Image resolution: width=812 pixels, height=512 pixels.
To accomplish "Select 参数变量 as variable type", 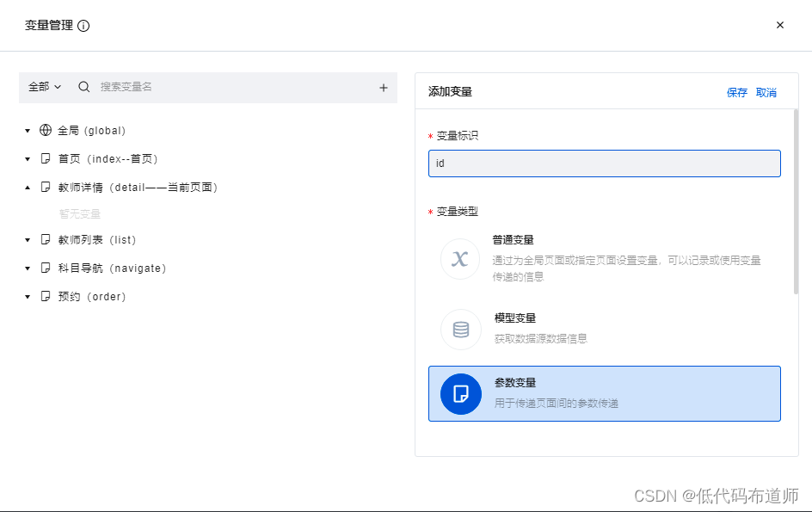I will pos(604,394).
